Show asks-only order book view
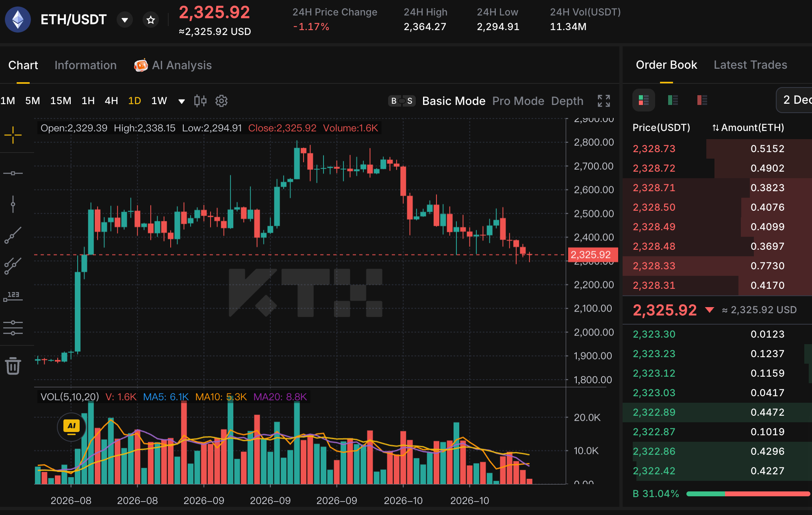 tap(702, 100)
